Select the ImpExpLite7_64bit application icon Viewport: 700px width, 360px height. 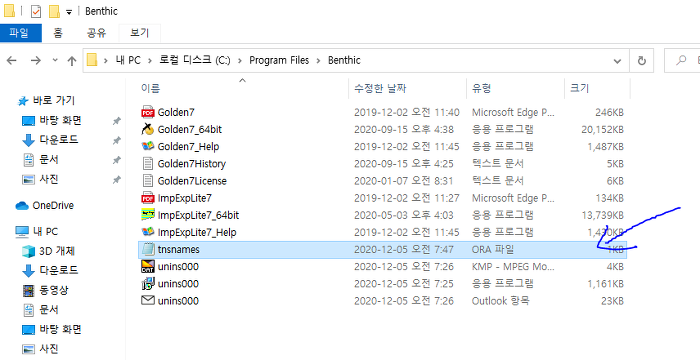pyautogui.click(x=148, y=215)
